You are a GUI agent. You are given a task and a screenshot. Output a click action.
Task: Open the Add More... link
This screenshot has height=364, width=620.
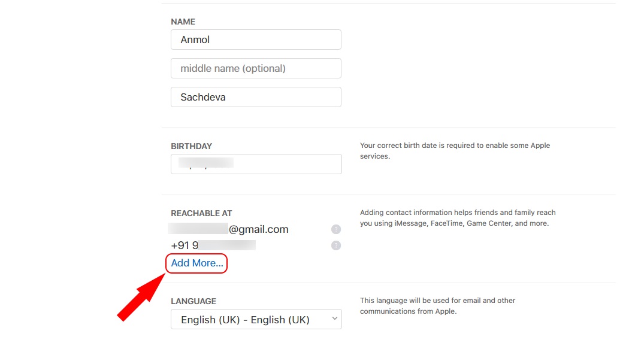196,263
